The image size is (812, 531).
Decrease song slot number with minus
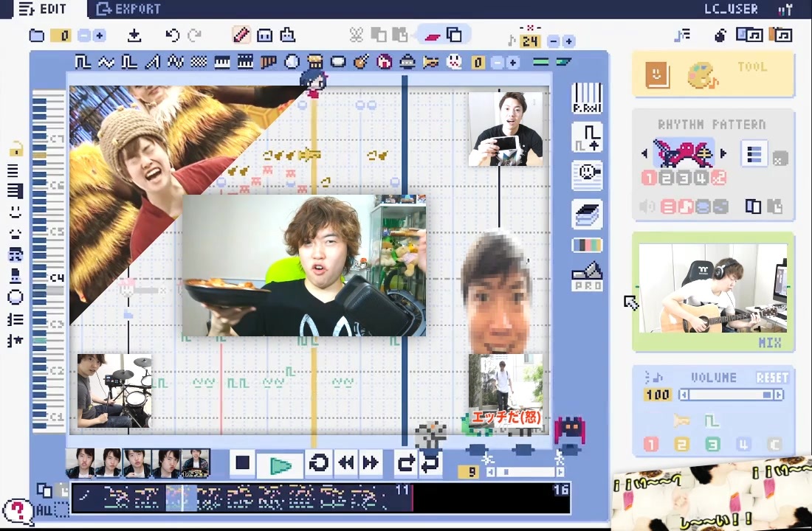pyautogui.click(x=84, y=35)
